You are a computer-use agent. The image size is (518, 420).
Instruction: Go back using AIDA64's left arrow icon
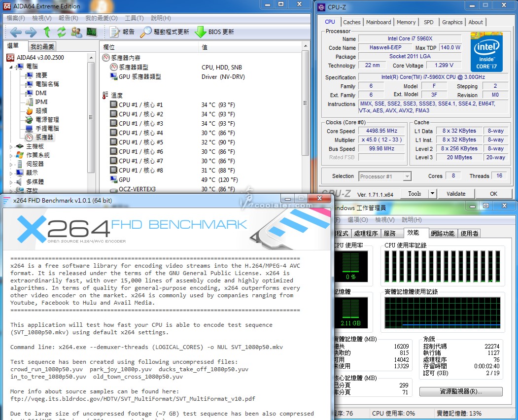[16, 32]
